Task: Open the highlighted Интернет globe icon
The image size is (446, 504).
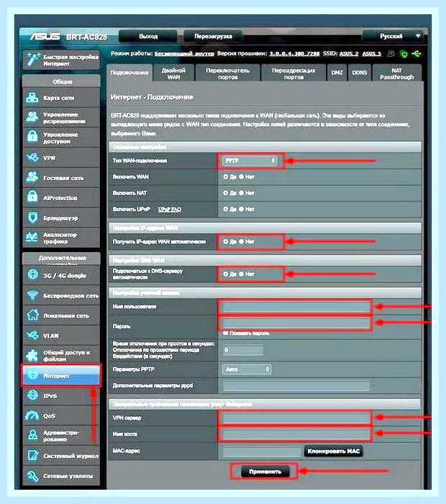Action: 33,375
